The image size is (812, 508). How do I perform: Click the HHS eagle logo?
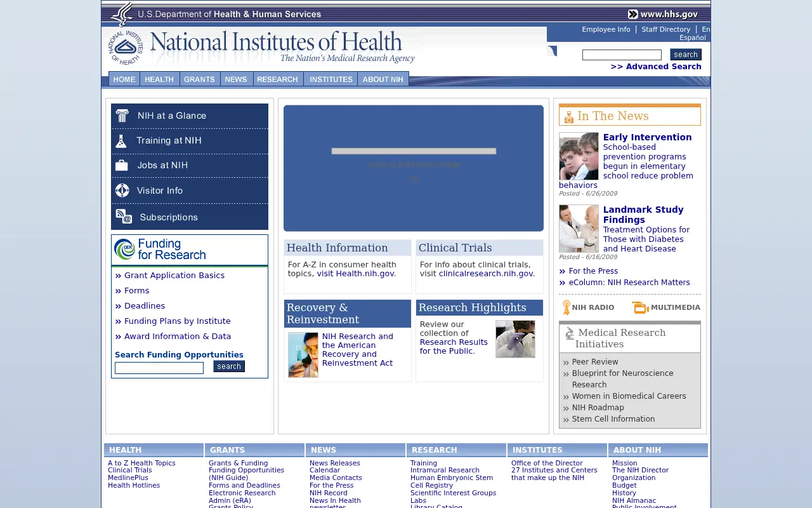tap(122, 13)
